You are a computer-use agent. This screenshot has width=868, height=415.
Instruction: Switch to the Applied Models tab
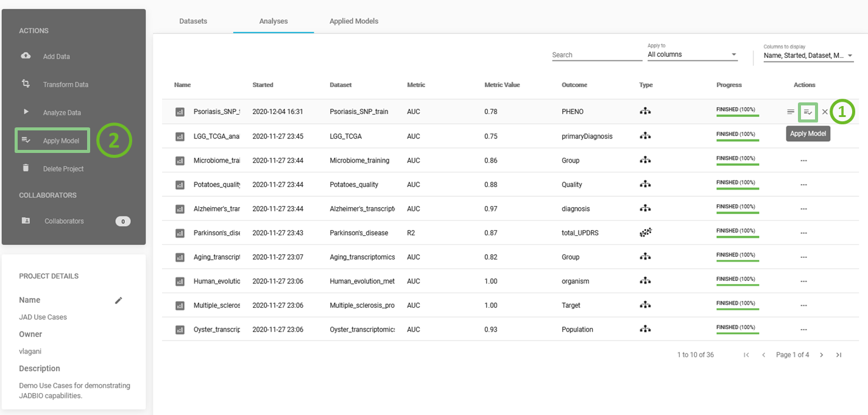354,21
